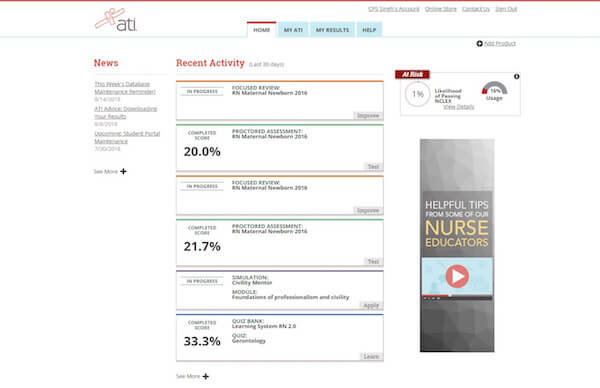Click Learn on Gerontology quiz
The height and width of the screenshot is (388, 600).
coord(371,357)
